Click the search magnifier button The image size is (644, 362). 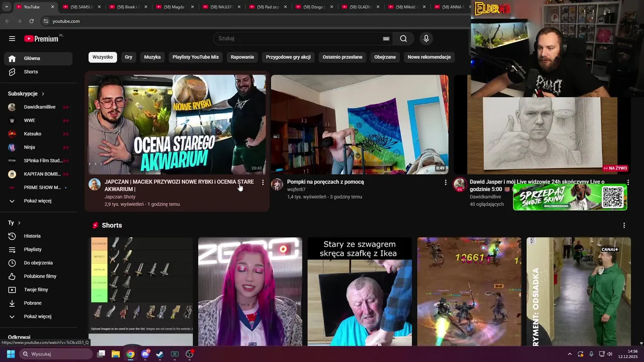pyautogui.click(x=404, y=39)
